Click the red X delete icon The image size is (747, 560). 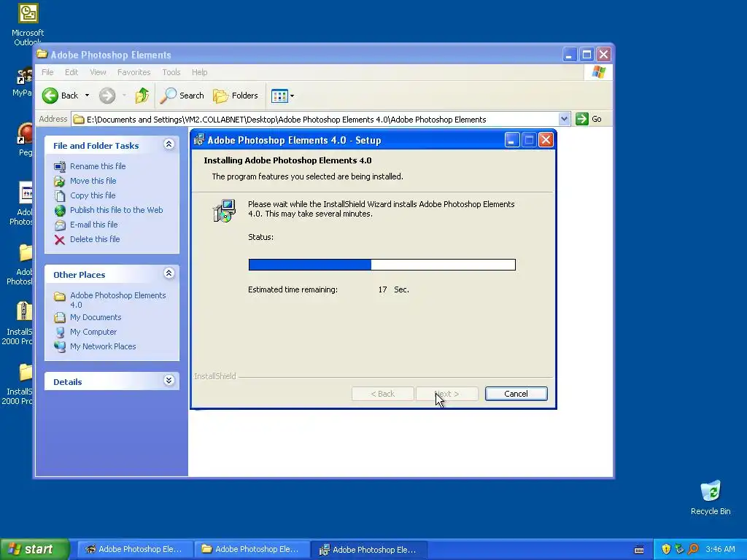tap(60, 239)
